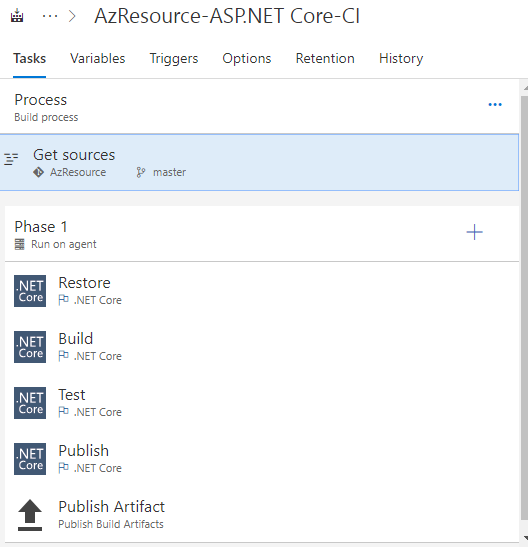The height and width of the screenshot is (547, 528).
Task: Click the Publish Artifact upload arrow icon
Action: 30,515
